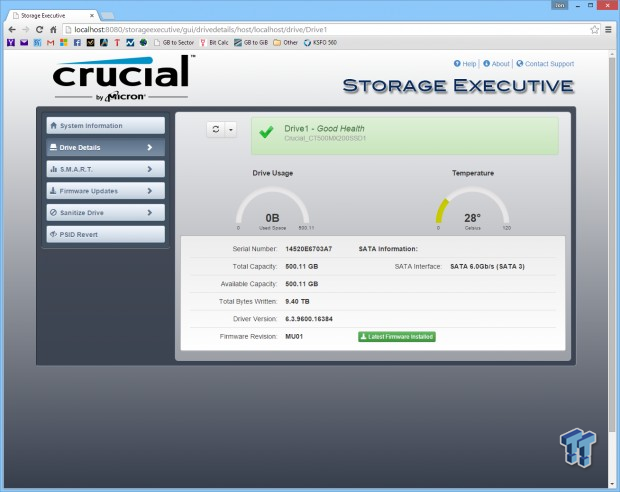Click the Help link
620x492 pixels.
465,64
